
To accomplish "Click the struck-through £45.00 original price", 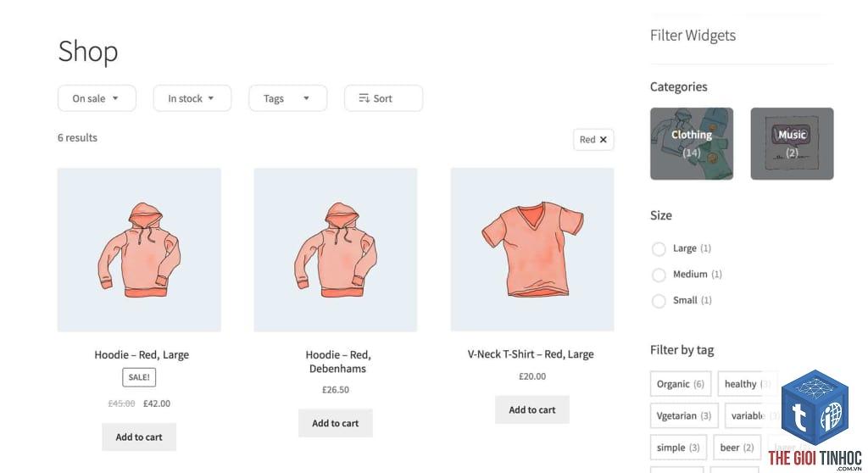I will [x=122, y=403].
